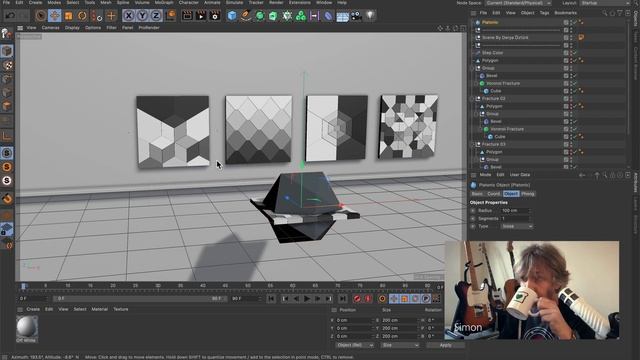The image size is (640, 360).
Task: Switch to the Coord. attributes tab
Action: pos(493,194)
